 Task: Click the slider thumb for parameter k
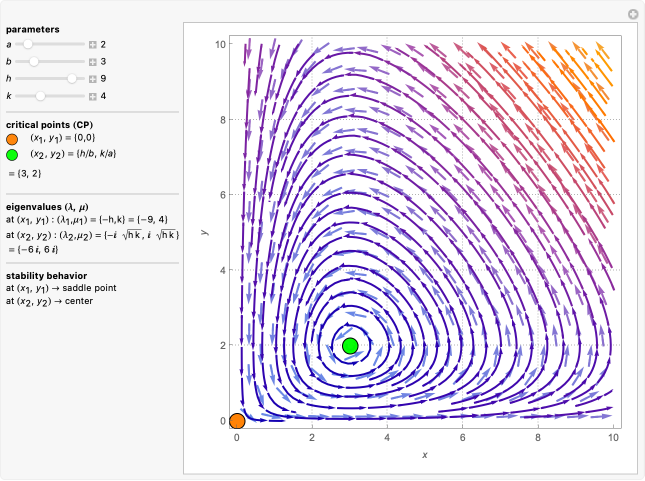tap(40, 96)
